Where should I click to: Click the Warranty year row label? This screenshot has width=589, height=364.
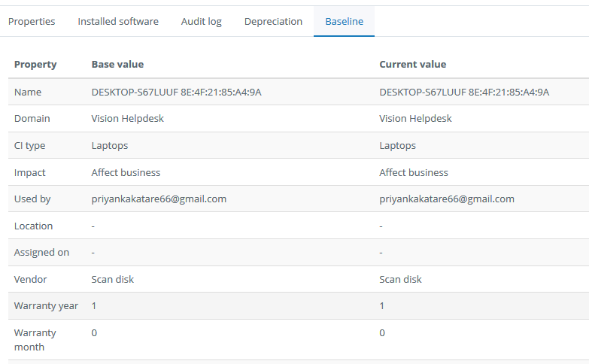(x=46, y=306)
